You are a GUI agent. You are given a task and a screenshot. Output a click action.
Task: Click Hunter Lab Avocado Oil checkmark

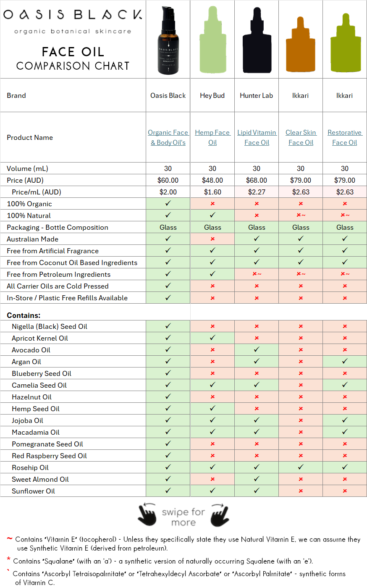pos(257,350)
